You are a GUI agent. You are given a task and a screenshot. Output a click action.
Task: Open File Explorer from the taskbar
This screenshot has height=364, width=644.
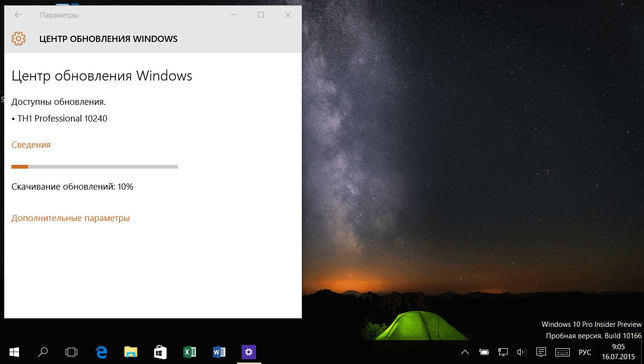click(x=130, y=352)
